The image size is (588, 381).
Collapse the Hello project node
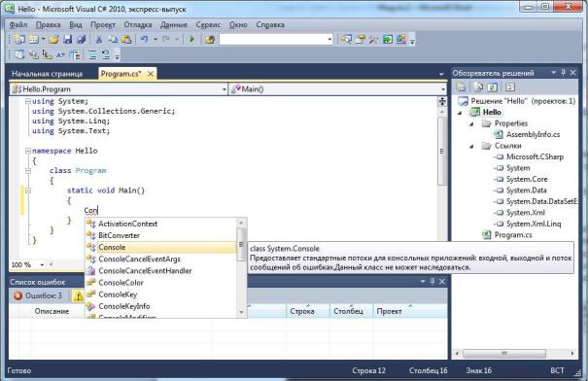pos(461,112)
